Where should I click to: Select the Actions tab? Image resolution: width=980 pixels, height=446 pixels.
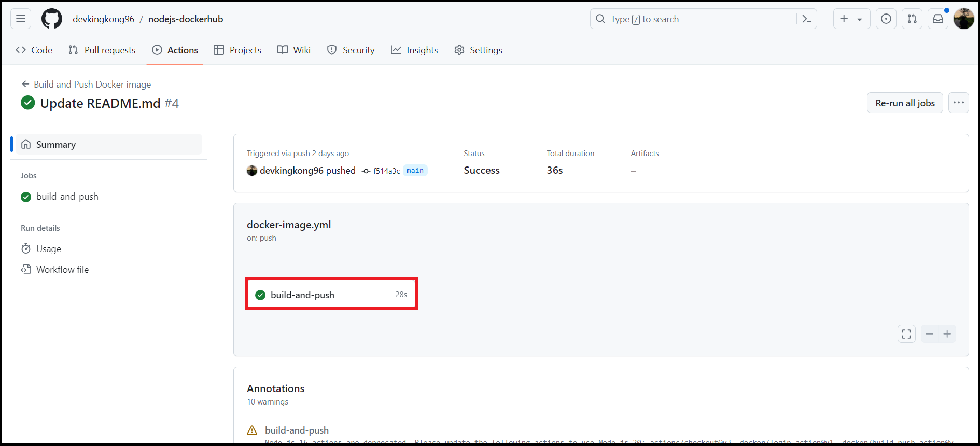click(x=175, y=50)
